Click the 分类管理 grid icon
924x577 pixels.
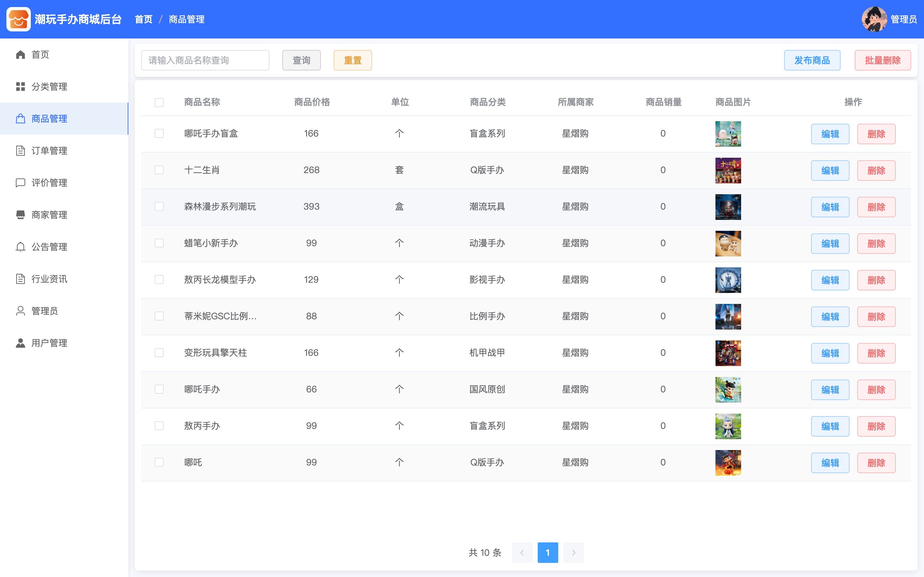tap(21, 87)
